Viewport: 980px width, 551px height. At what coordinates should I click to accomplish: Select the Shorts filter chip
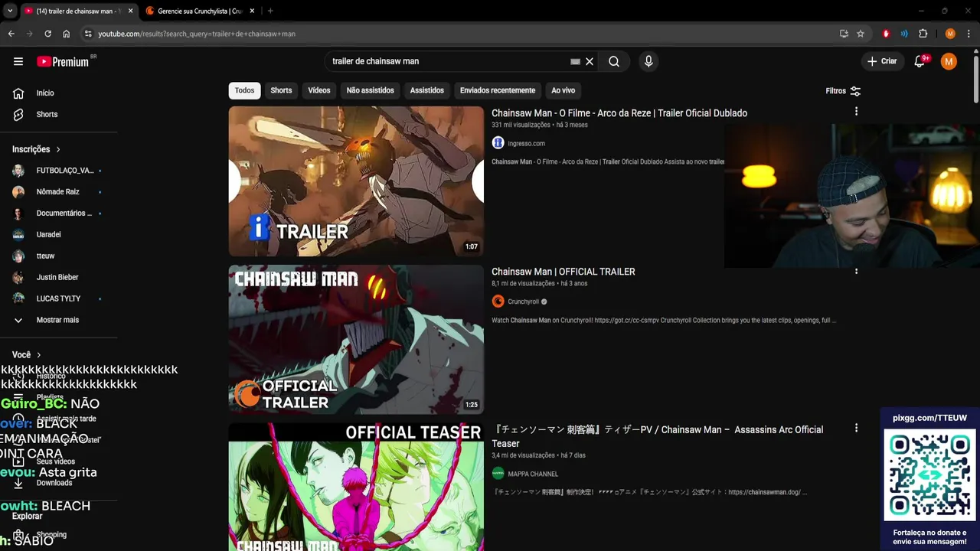click(281, 90)
